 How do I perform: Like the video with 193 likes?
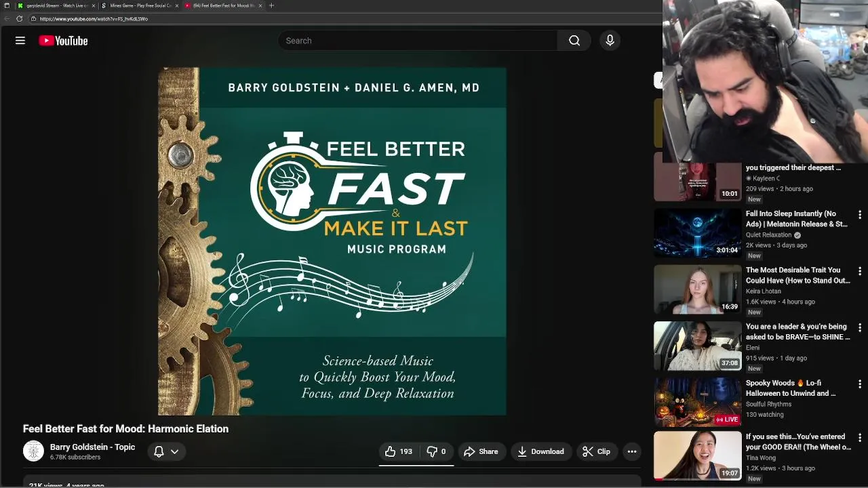point(399,451)
